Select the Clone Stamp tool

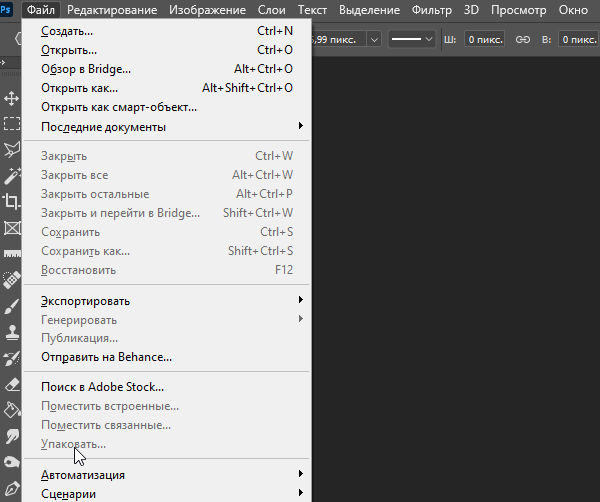click(11, 332)
